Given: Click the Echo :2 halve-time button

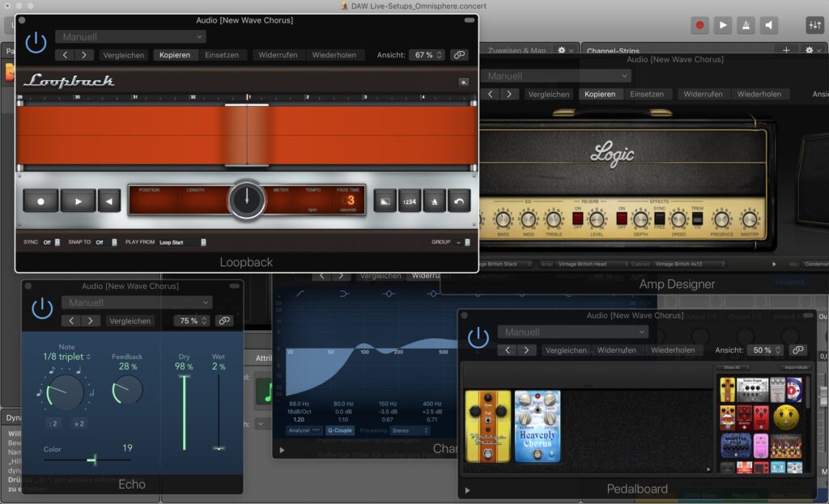Looking at the screenshot, I should pos(53,424).
